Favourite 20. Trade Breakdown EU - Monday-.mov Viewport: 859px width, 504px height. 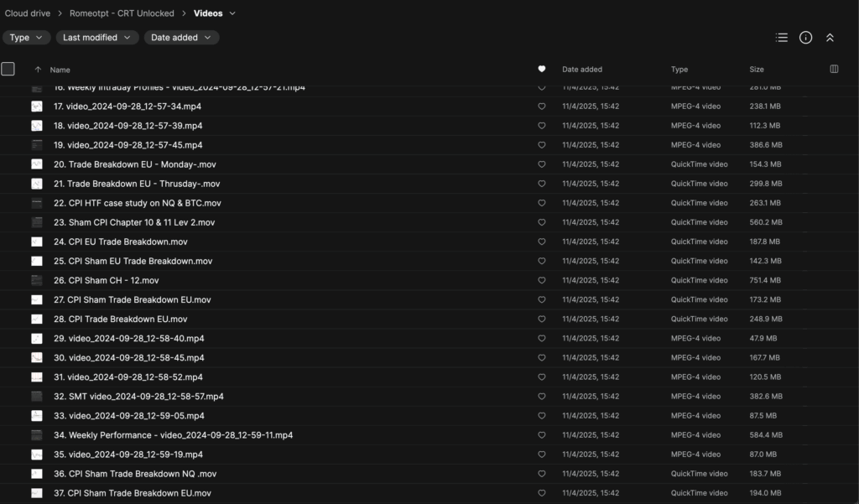click(x=542, y=164)
